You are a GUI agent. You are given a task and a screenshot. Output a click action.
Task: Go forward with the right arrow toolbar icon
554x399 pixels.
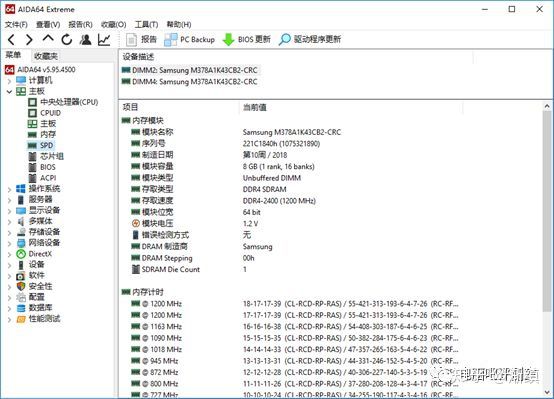(x=30, y=40)
